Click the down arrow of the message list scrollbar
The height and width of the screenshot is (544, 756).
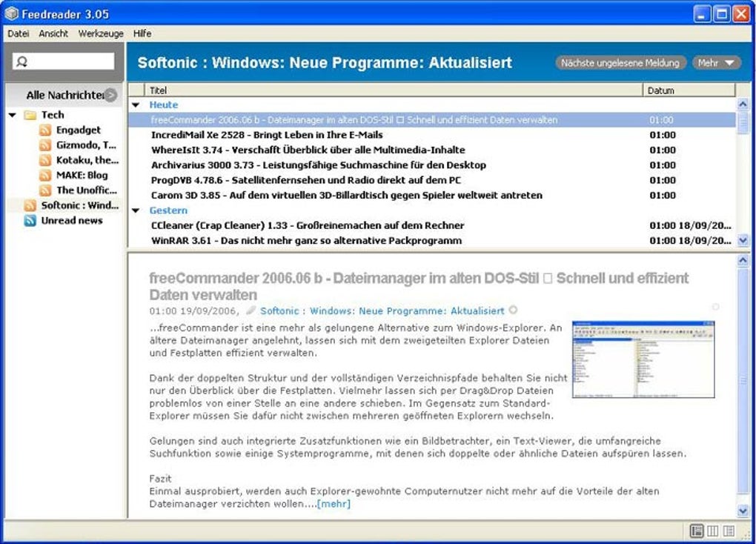click(x=743, y=239)
